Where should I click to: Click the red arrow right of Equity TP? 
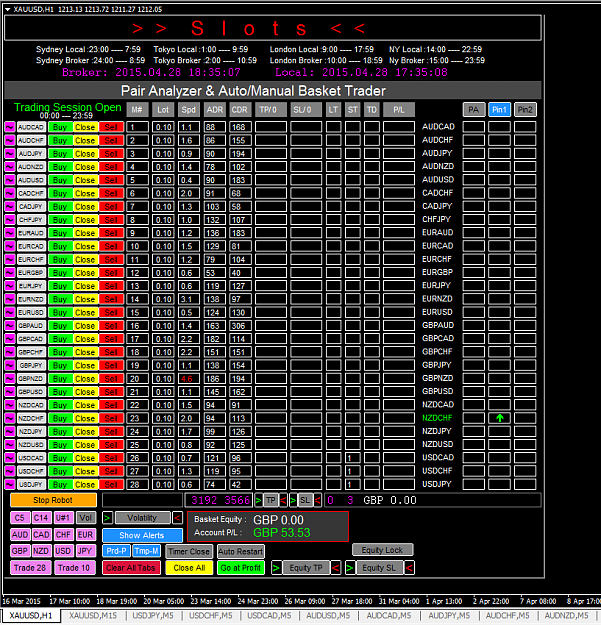click(336, 568)
